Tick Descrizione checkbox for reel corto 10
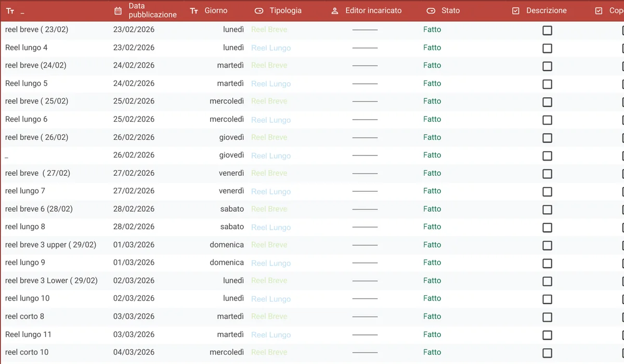 point(547,353)
